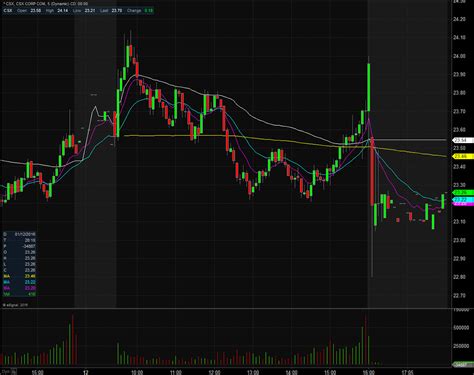This screenshot has height=375, width=474.
Task: Click the yellow 23.46 moving average marker
Action: [x=462, y=156]
